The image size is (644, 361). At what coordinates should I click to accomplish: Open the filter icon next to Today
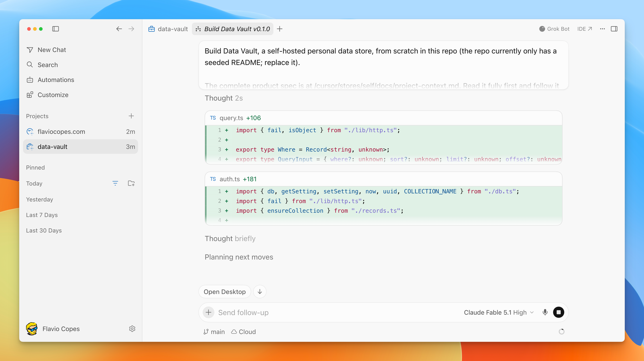pyautogui.click(x=115, y=183)
